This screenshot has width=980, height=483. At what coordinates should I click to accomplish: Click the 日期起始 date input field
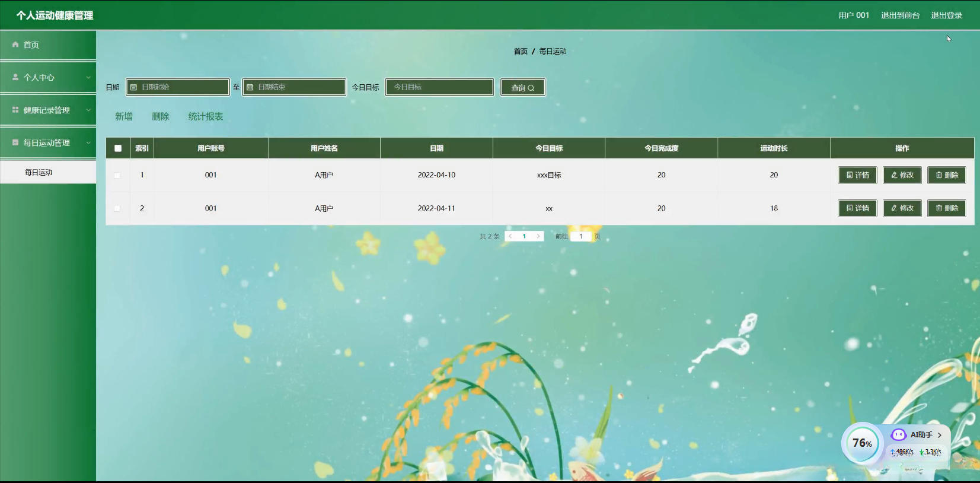pos(178,87)
